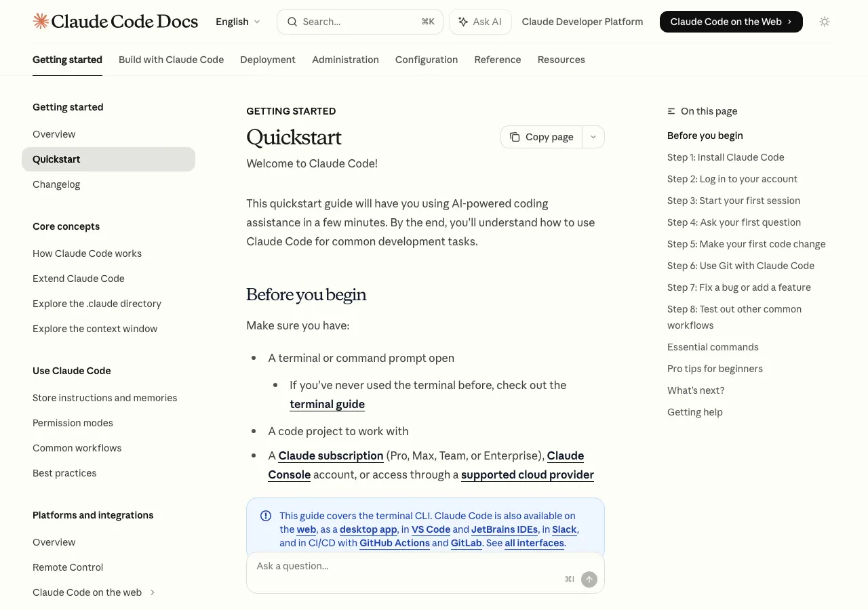Follow the terminal guide link
Viewport: 868px width, 610px height.
tap(327, 404)
